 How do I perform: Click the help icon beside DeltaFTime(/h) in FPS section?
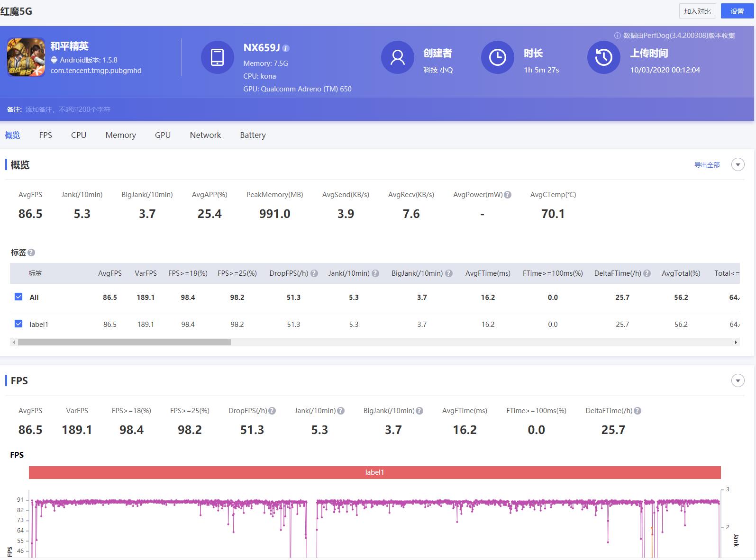(x=638, y=411)
